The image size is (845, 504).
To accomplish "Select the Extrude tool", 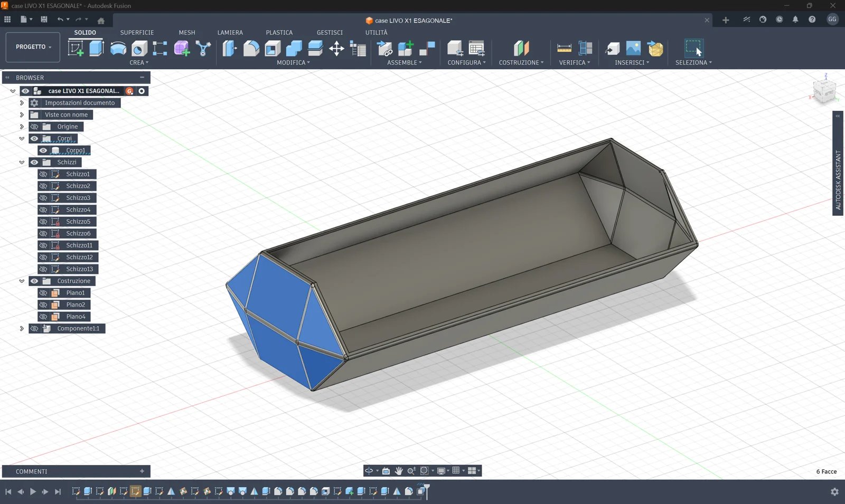I will (96, 49).
